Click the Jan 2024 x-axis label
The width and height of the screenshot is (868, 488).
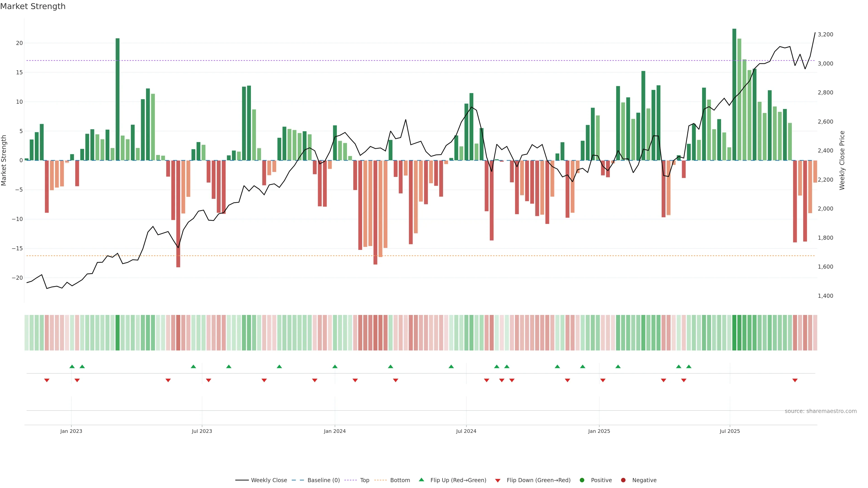[x=335, y=431]
